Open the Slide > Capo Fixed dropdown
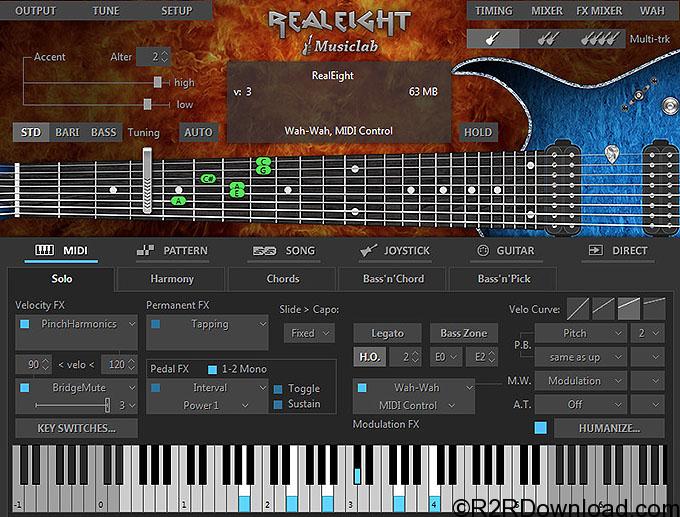The width and height of the screenshot is (680, 517). pyautogui.click(x=306, y=333)
